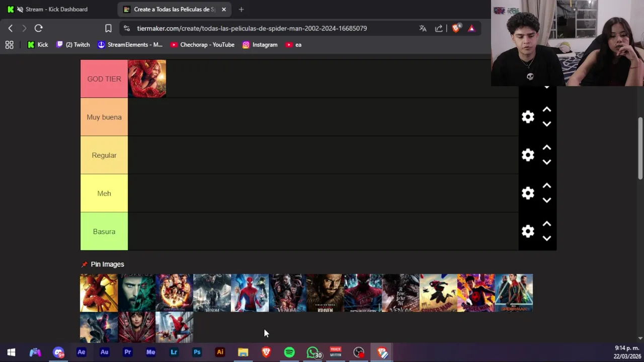The image size is (644, 362).
Task: Open the Kick bookmark
Action: click(x=38, y=45)
